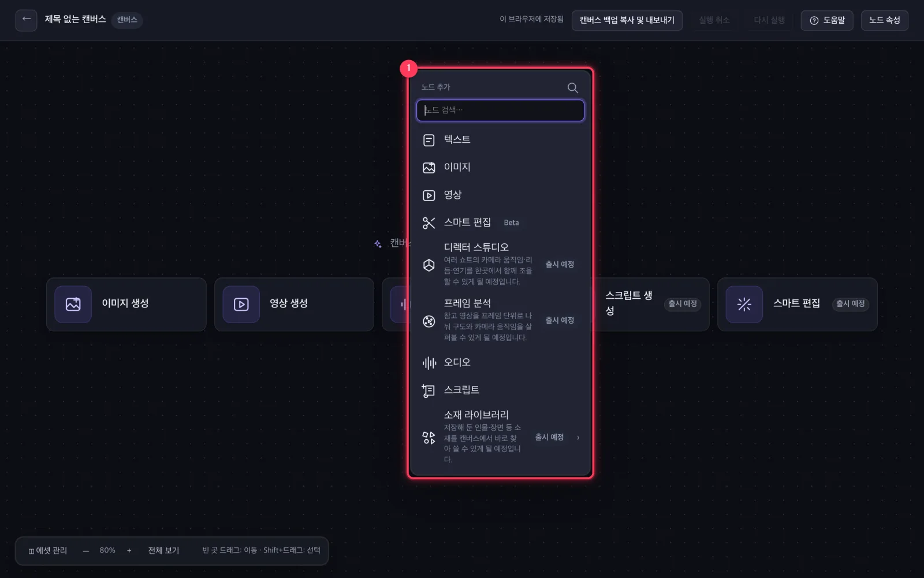Image resolution: width=924 pixels, height=578 pixels.
Task: Click 출시 예정 badge on 디렉터 스튜디오
Action: [560, 265]
